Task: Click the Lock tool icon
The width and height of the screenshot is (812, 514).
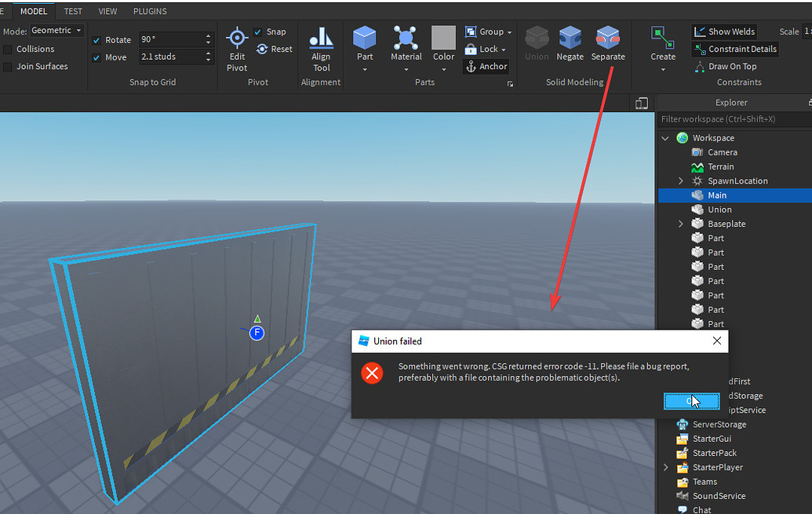Action: (470, 49)
